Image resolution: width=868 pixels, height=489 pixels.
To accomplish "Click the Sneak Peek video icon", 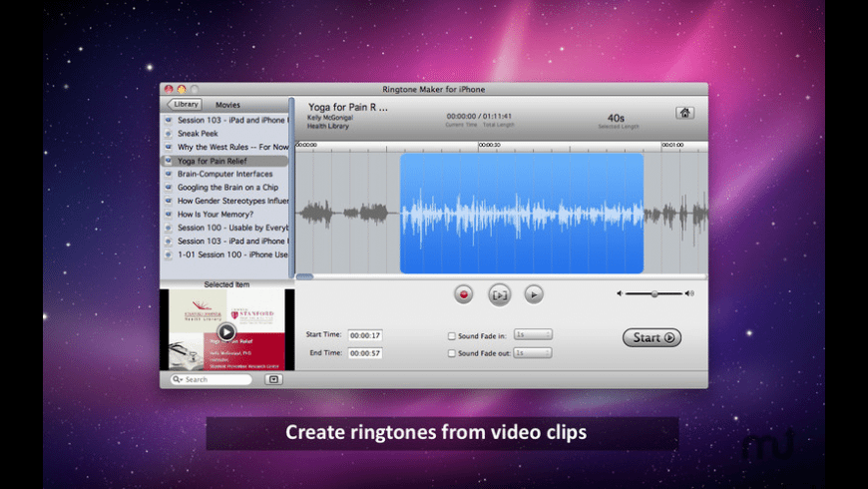I will coord(169,134).
